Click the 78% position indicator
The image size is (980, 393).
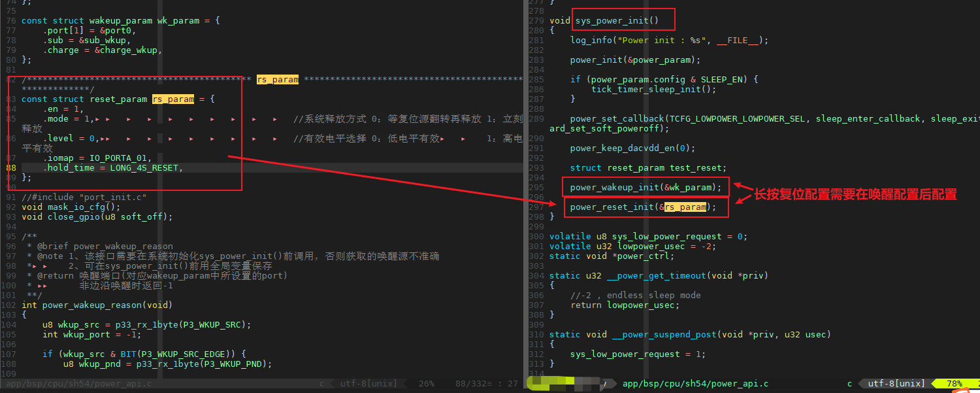tap(953, 384)
